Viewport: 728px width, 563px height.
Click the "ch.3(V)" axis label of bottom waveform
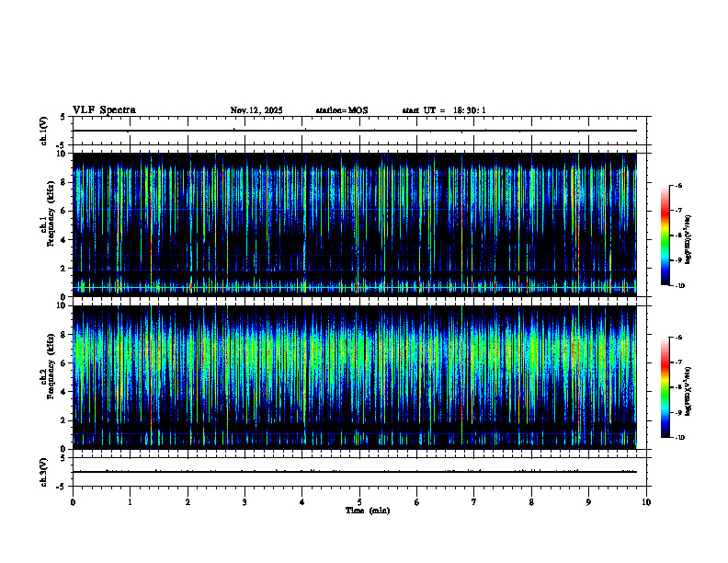click(43, 472)
